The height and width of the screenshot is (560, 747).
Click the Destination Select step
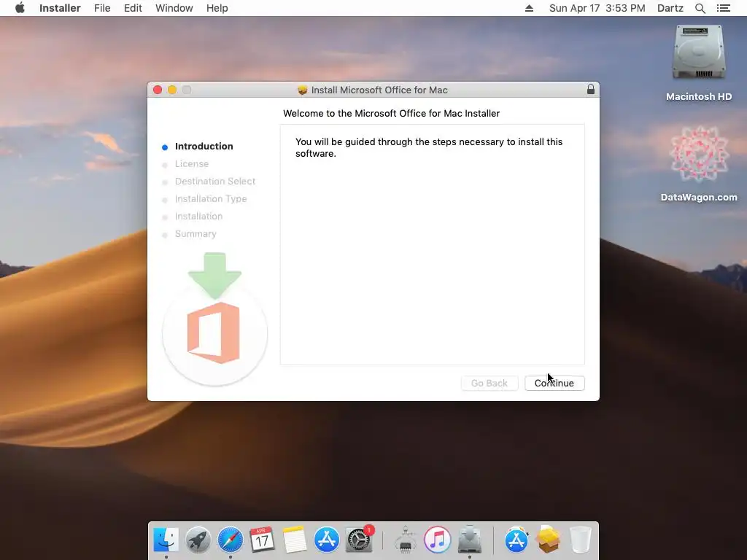[215, 182]
